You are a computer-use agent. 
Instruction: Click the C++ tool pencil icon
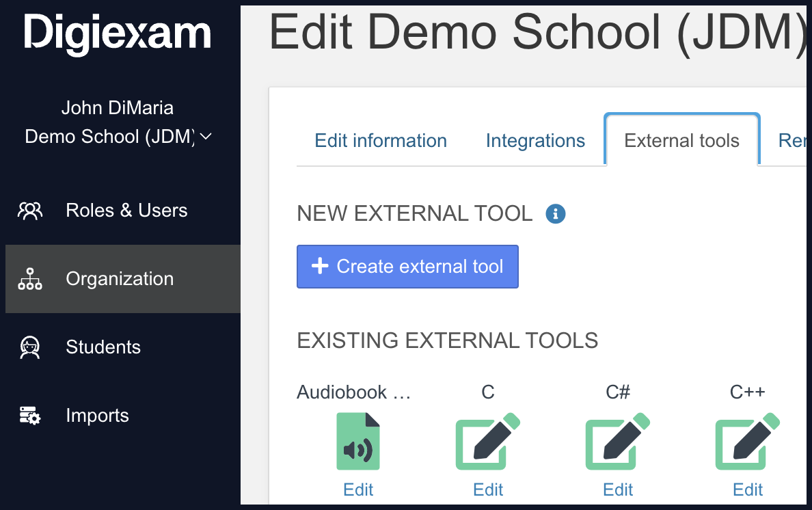click(747, 441)
